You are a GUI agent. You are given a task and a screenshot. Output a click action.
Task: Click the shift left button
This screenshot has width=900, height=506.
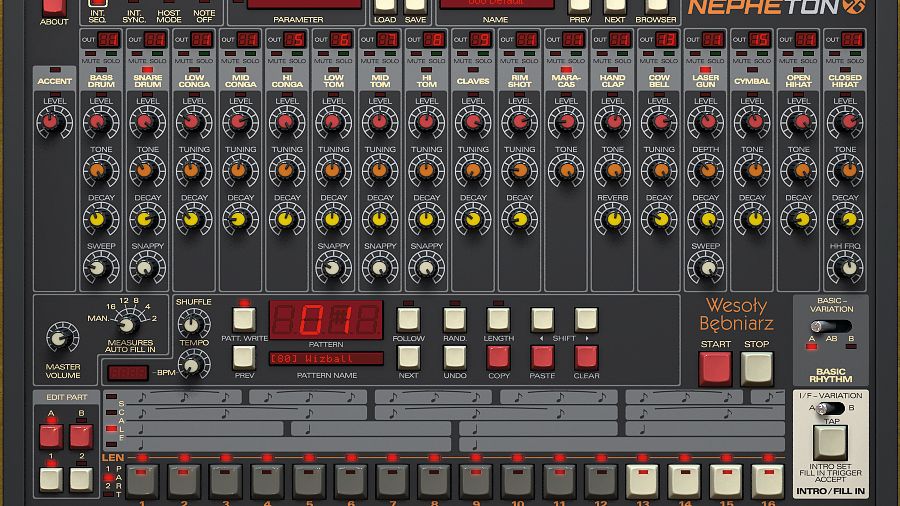[x=542, y=320]
